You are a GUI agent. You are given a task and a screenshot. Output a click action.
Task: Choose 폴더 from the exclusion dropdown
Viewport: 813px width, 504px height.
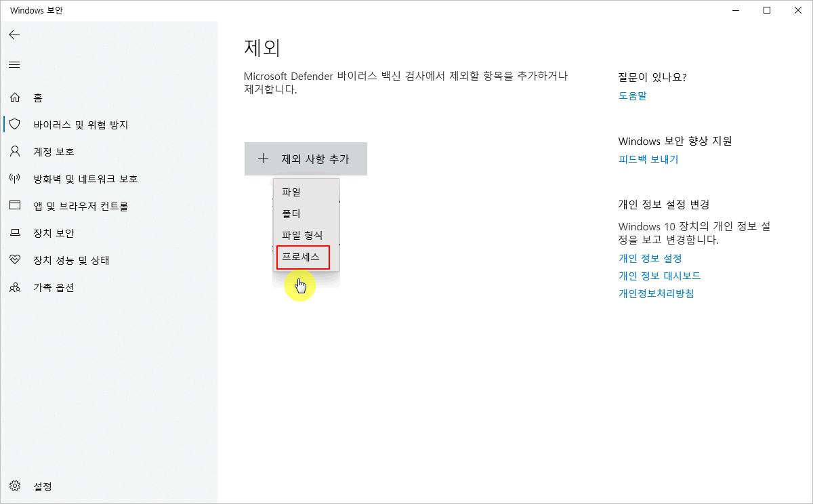point(306,213)
